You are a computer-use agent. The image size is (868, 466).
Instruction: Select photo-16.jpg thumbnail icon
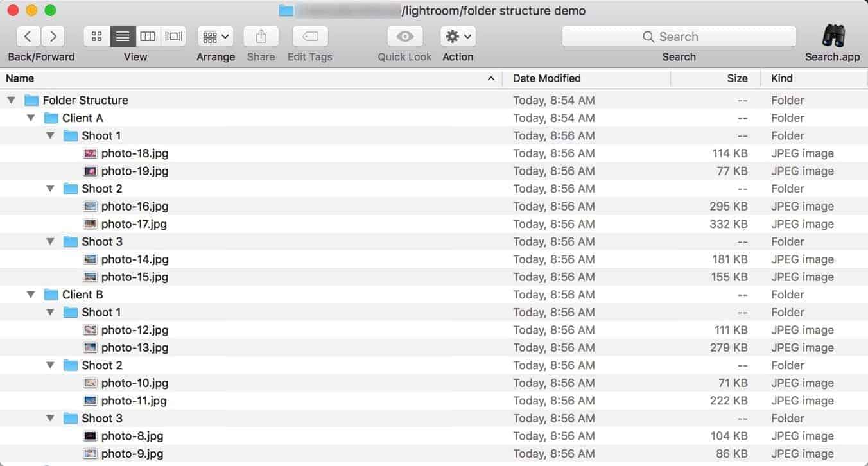click(91, 206)
